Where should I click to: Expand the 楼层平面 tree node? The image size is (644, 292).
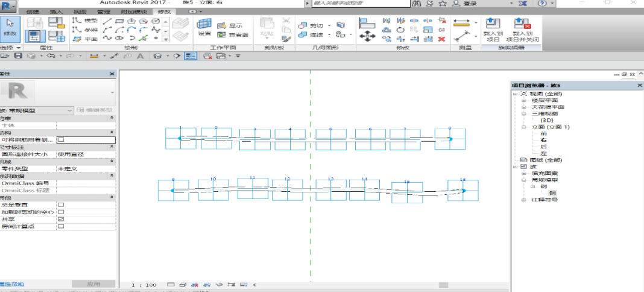(x=523, y=101)
